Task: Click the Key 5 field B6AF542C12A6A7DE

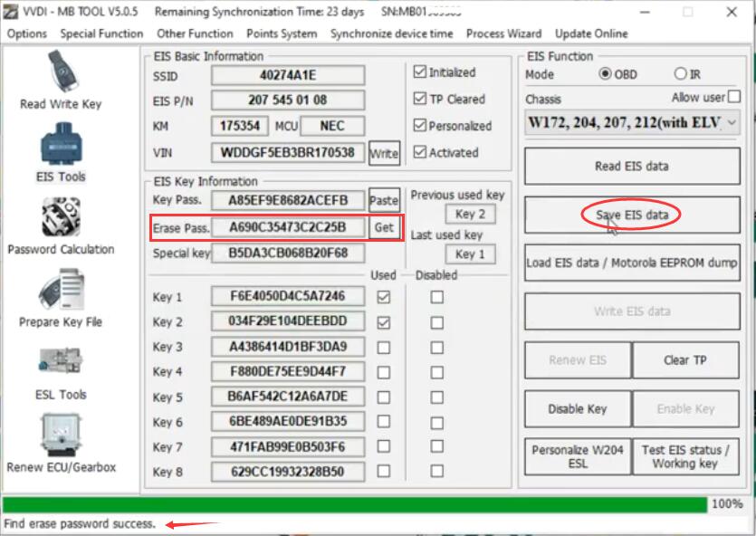Action: [x=288, y=397]
